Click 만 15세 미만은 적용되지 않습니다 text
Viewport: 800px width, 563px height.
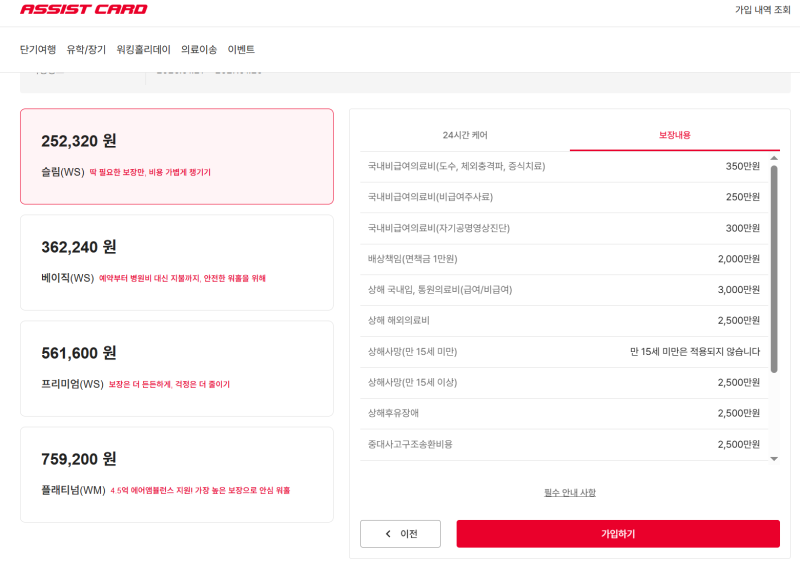coord(695,352)
